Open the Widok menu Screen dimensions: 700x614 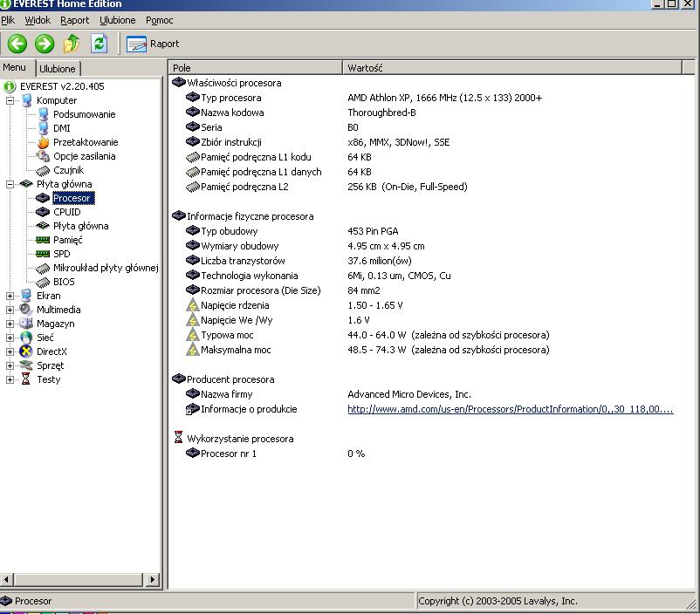coord(38,20)
